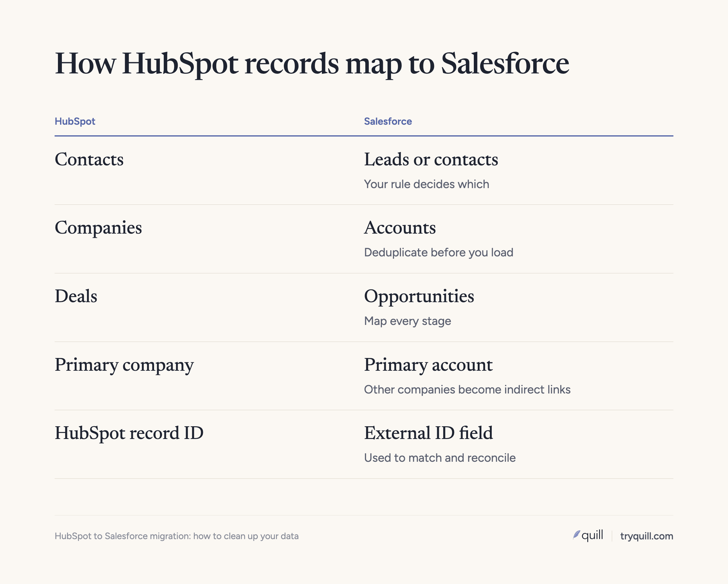Click the note Map every stage
This screenshot has height=584, width=728.
tap(408, 321)
